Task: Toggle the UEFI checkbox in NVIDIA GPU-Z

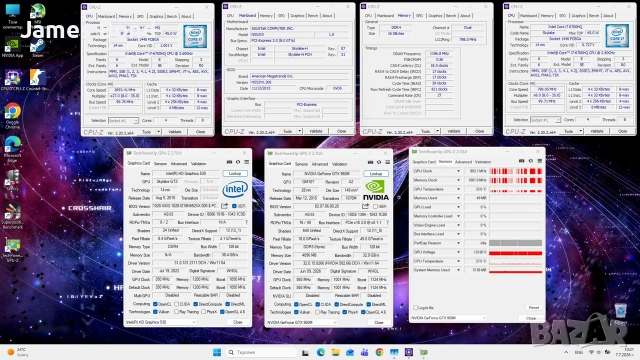Action: (375, 207)
